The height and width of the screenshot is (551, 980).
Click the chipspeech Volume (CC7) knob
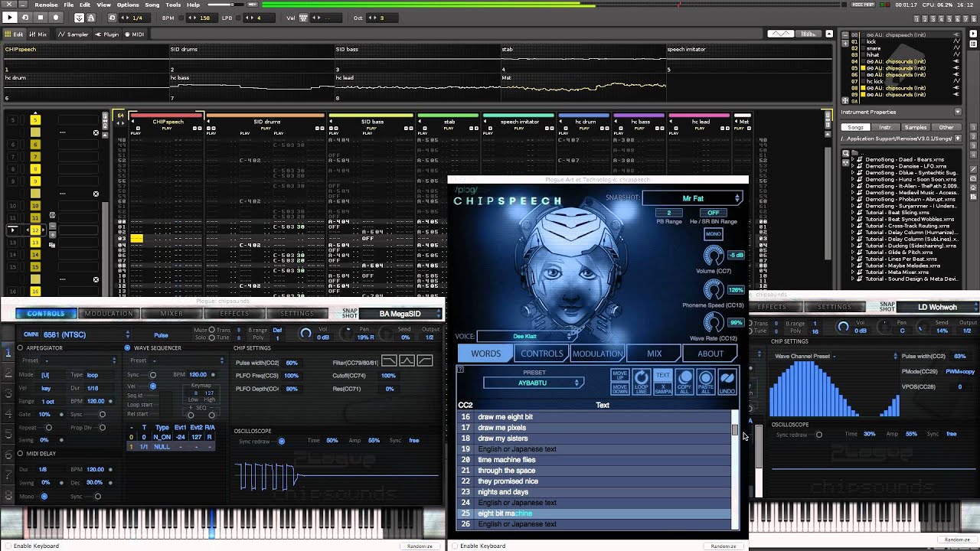click(713, 256)
